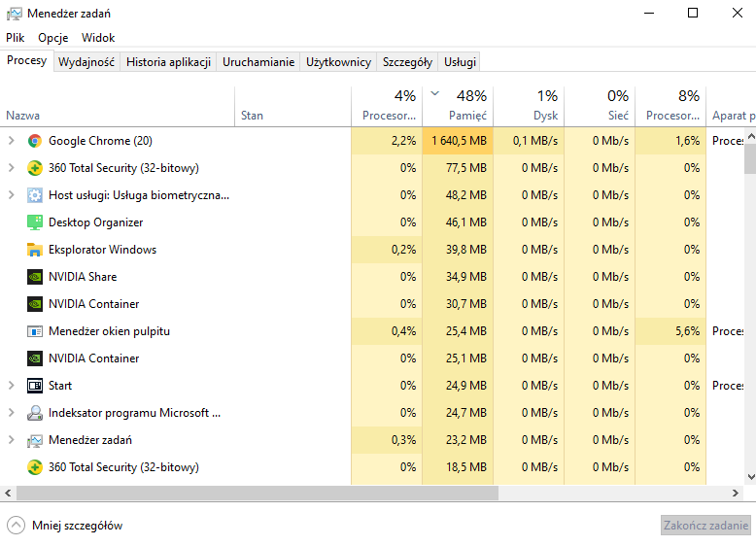Click the Host usługi gear icon
The image size is (756, 546).
pyautogui.click(x=35, y=195)
